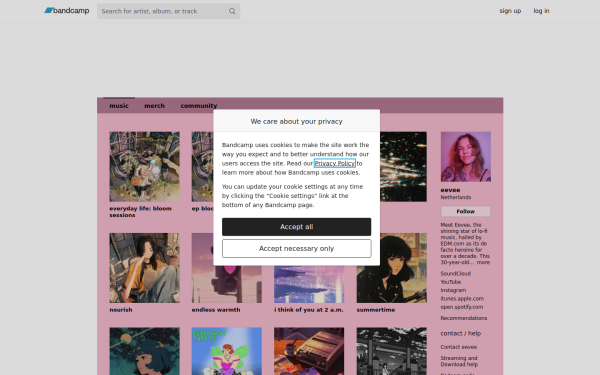Expand the artist bio with more
This screenshot has height=375, width=600.
pos(483,262)
